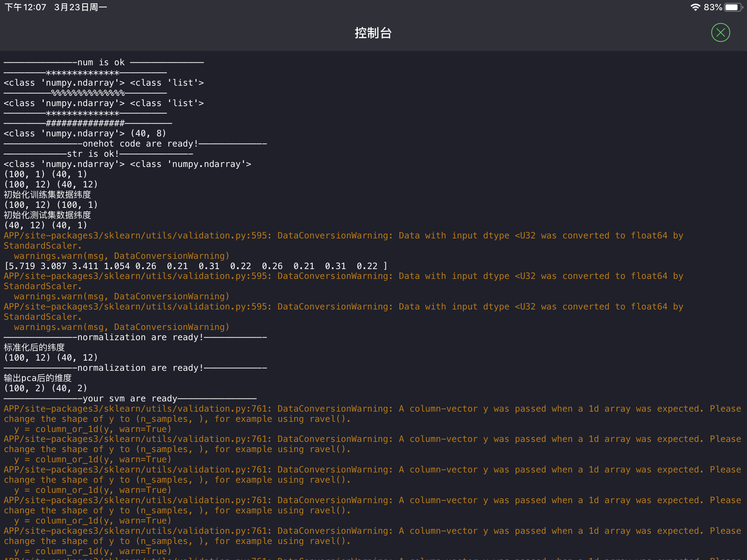747x560 pixels.
Task: Click the first 'warnings.warn(msg, DataConversionWarning)' line
Action: coord(121,256)
